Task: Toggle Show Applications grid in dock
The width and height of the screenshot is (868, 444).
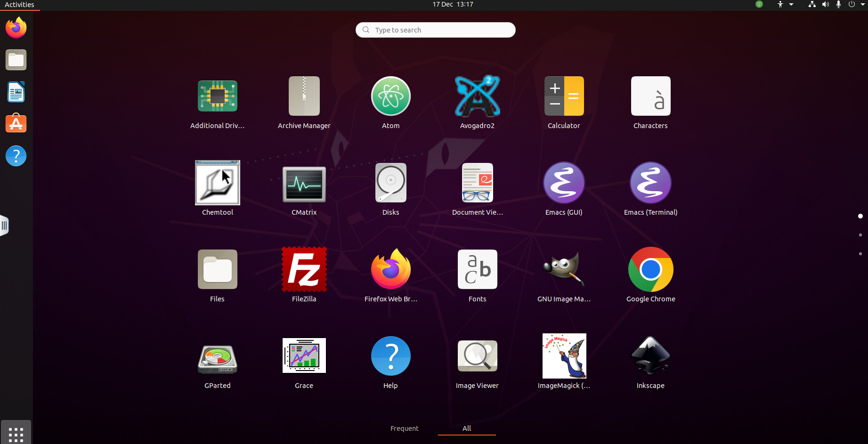Action: (x=16, y=433)
